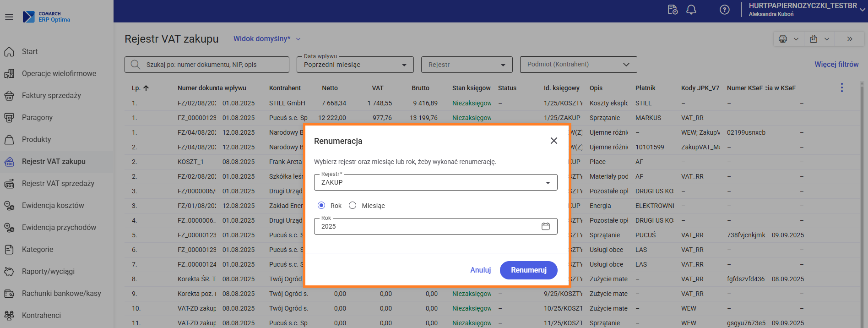Image resolution: width=868 pixels, height=328 pixels.
Task: Select the Rok radio button
Action: pos(321,206)
